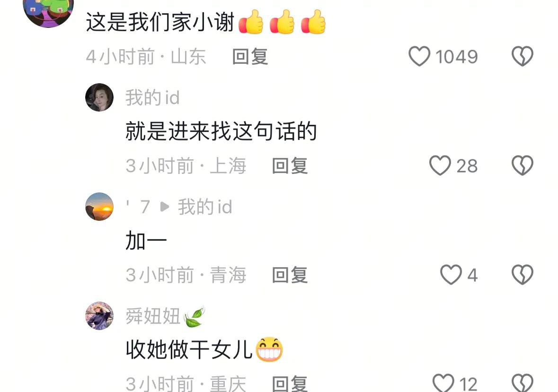Like the 加一 comment
Viewport: 558px width, 392px height.
coord(451,275)
